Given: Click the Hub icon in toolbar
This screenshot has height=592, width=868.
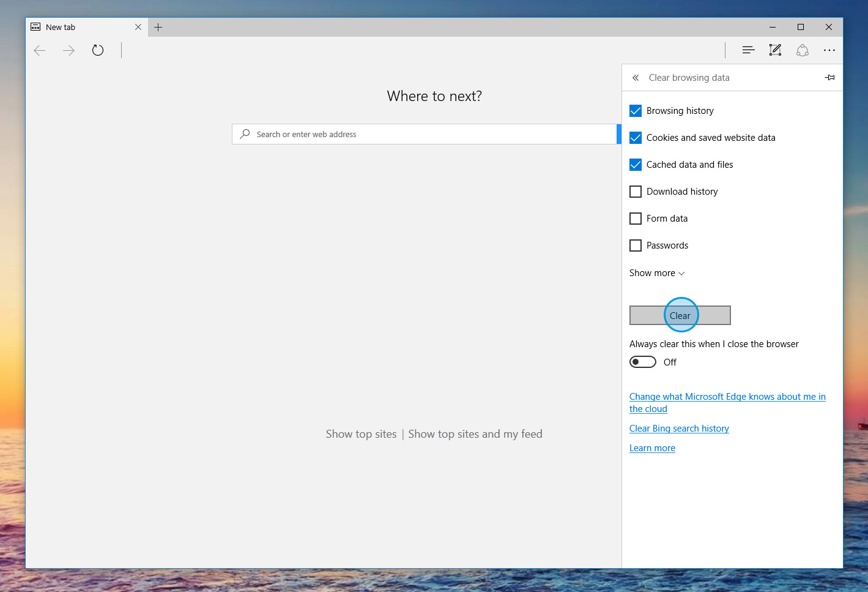Looking at the screenshot, I should [x=748, y=50].
